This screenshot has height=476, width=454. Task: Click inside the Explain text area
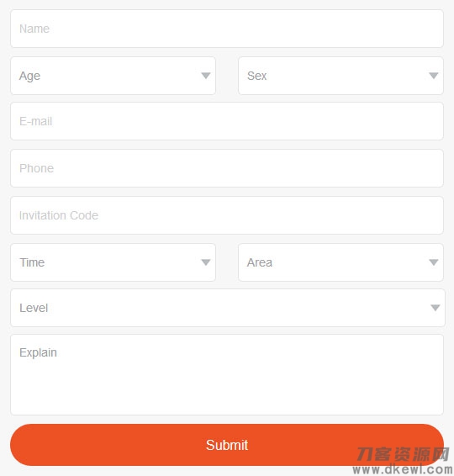(227, 374)
